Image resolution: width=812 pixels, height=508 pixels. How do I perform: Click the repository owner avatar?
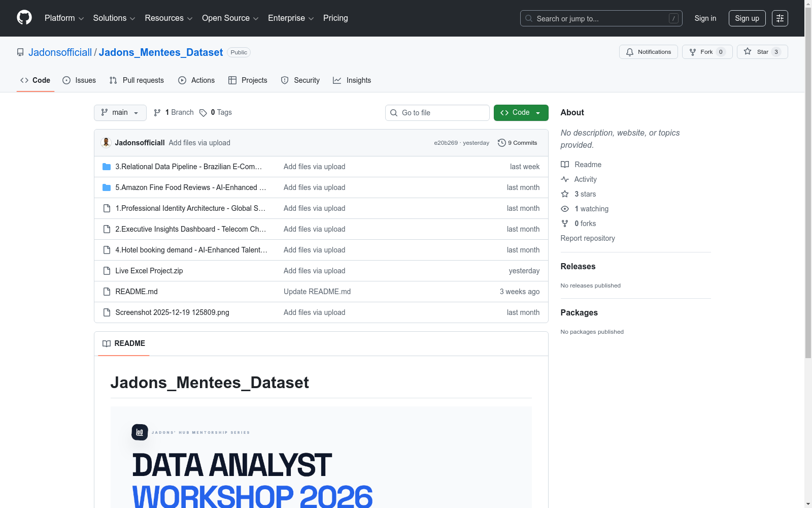tap(106, 143)
